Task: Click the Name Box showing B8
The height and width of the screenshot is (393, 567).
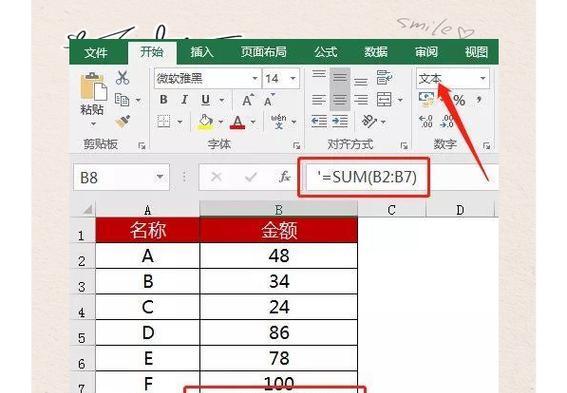Action: (x=122, y=177)
